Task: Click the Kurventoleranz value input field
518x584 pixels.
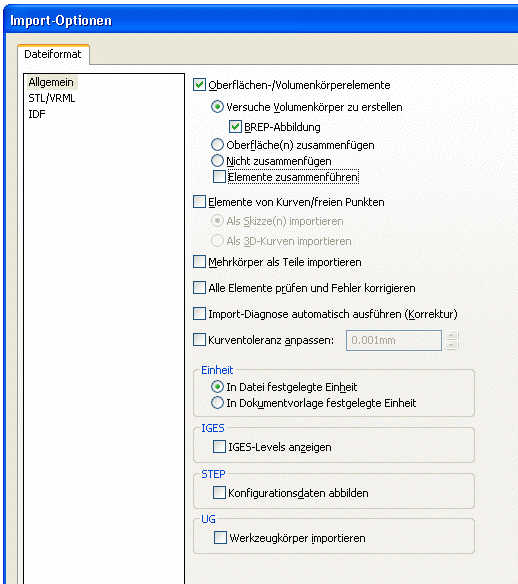Action: click(x=394, y=340)
